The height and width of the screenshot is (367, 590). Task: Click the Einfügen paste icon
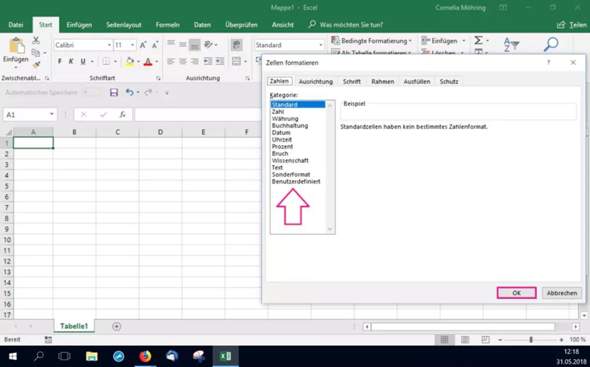[x=17, y=46]
